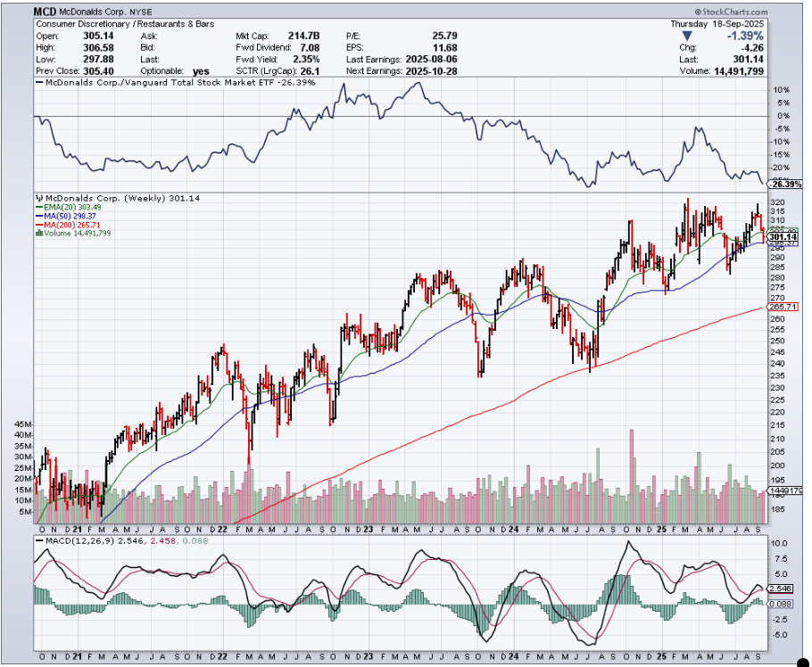The height and width of the screenshot is (667, 812).
Task: Click the High value 306.58
Action: click(x=98, y=47)
